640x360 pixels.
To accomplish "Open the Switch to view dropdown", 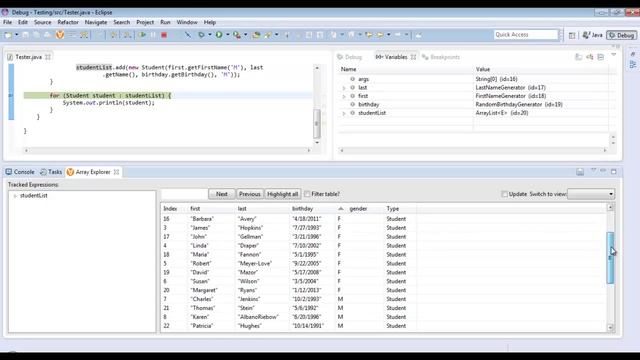I will [x=591, y=194].
